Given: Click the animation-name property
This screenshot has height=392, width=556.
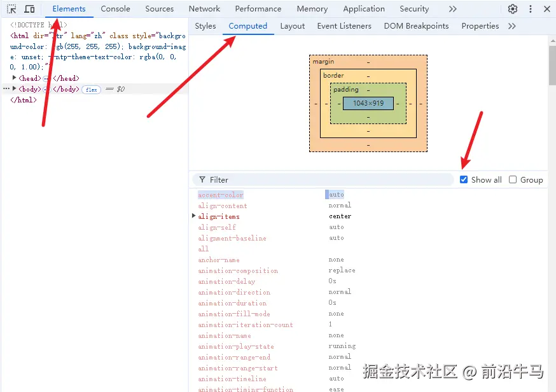Looking at the screenshot, I should click(225, 335).
